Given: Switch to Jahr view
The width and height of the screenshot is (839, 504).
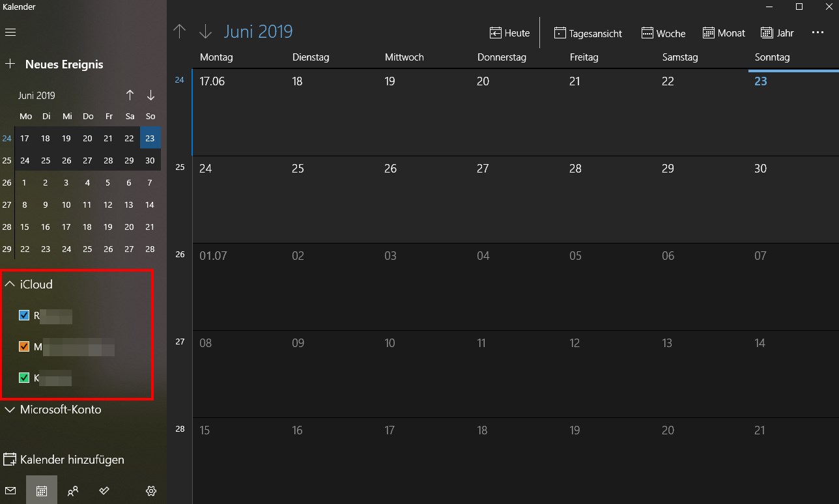Looking at the screenshot, I should coord(777,33).
